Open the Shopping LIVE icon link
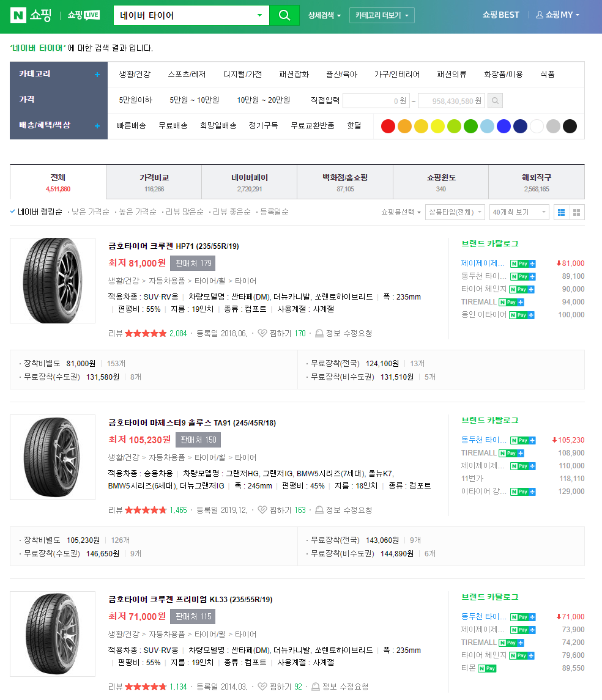 pyautogui.click(x=84, y=15)
